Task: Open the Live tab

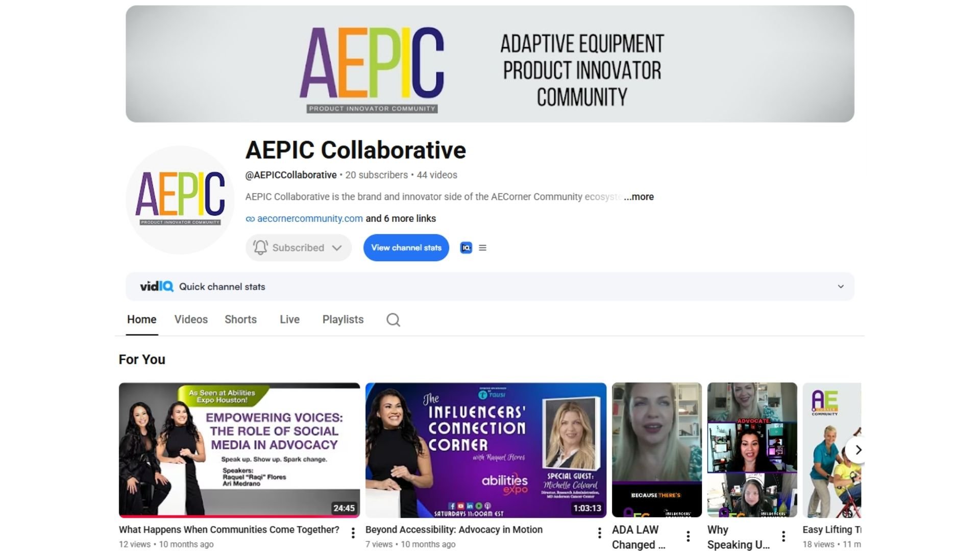Action: pyautogui.click(x=289, y=320)
